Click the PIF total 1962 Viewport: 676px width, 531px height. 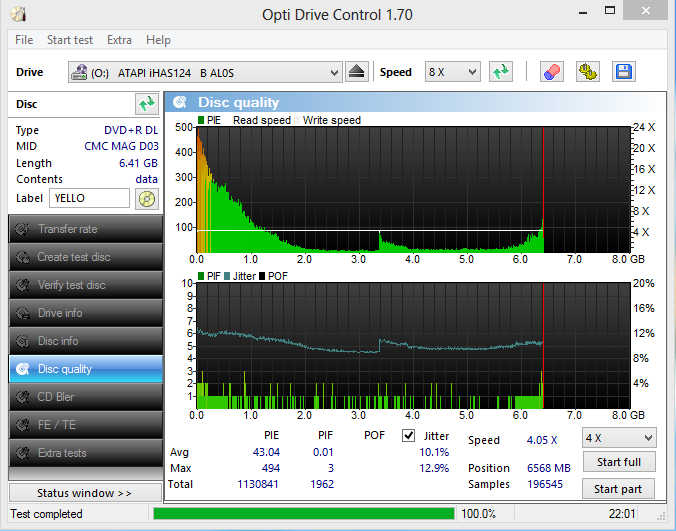click(x=322, y=484)
